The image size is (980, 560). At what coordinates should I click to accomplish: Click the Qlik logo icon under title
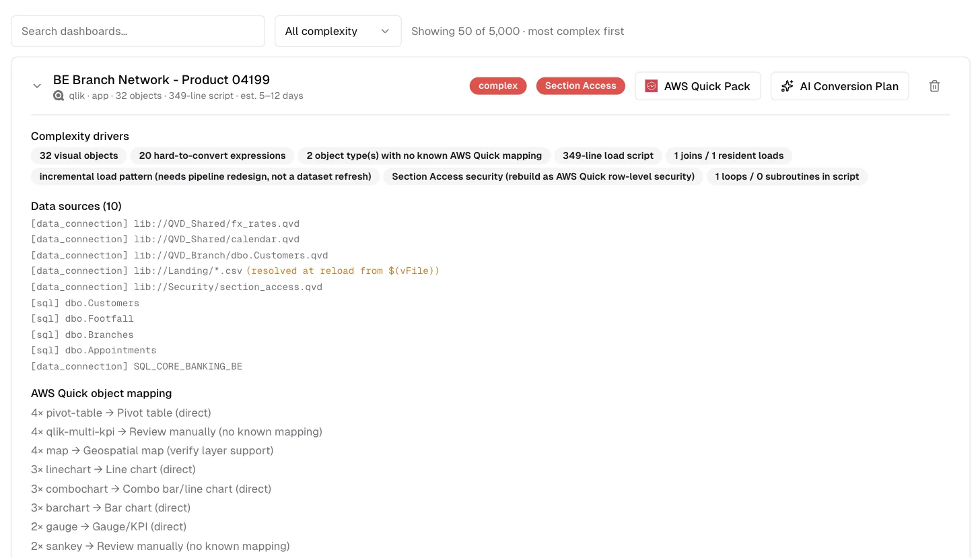tap(59, 96)
